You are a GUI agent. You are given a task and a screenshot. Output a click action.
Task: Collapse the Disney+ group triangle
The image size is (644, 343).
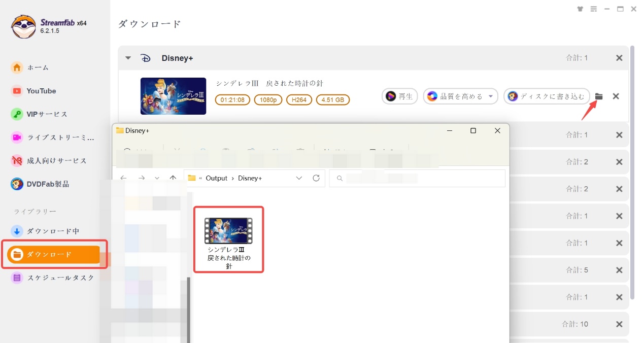(x=128, y=58)
